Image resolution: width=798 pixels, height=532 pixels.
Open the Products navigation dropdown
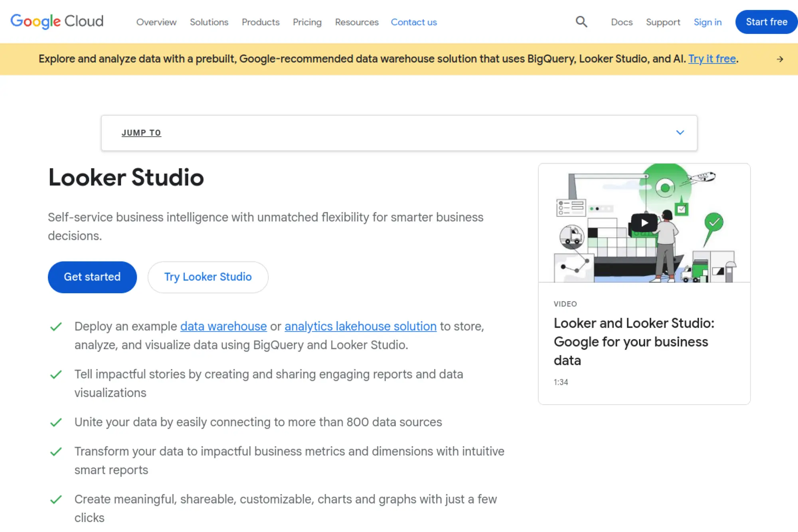260,22
